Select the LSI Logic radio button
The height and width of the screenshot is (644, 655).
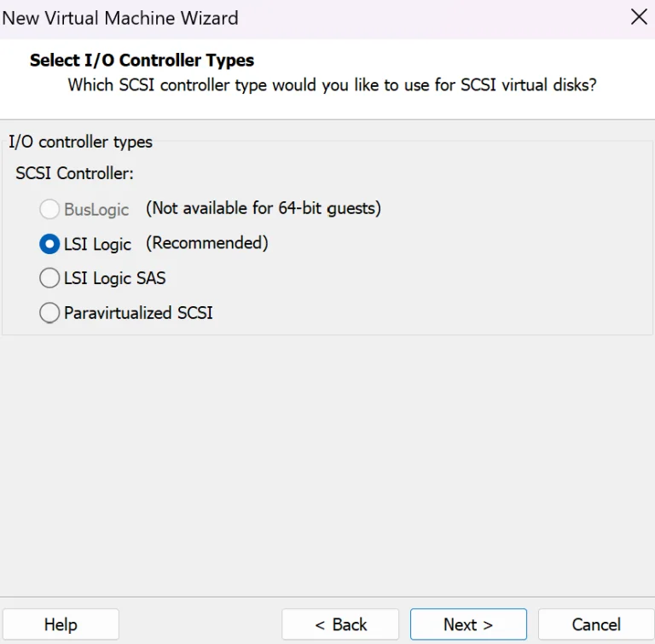pyautogui.click(x=49, y=244)
